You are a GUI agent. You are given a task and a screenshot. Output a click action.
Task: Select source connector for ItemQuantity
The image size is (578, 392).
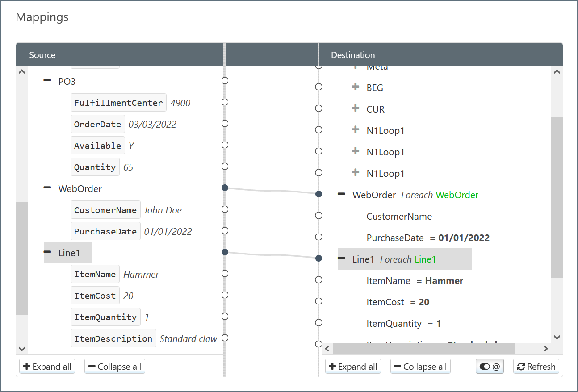coord(225,316)
